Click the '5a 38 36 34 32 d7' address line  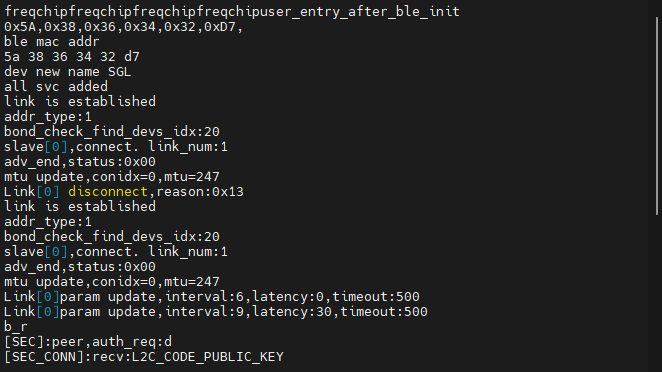point(72,57)
